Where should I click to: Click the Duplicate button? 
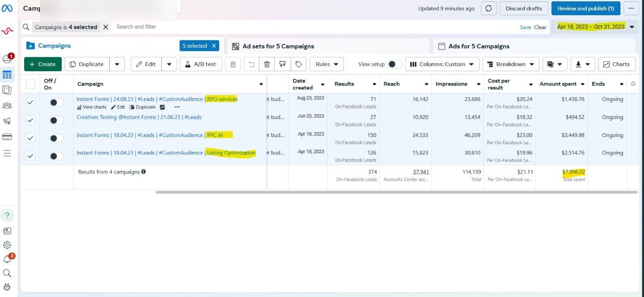[x=87, y=64]
